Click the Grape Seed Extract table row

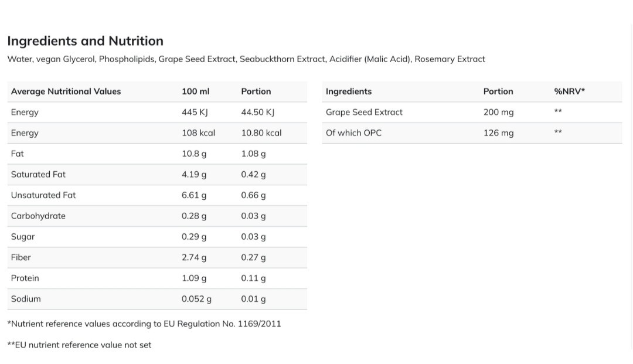472,112
